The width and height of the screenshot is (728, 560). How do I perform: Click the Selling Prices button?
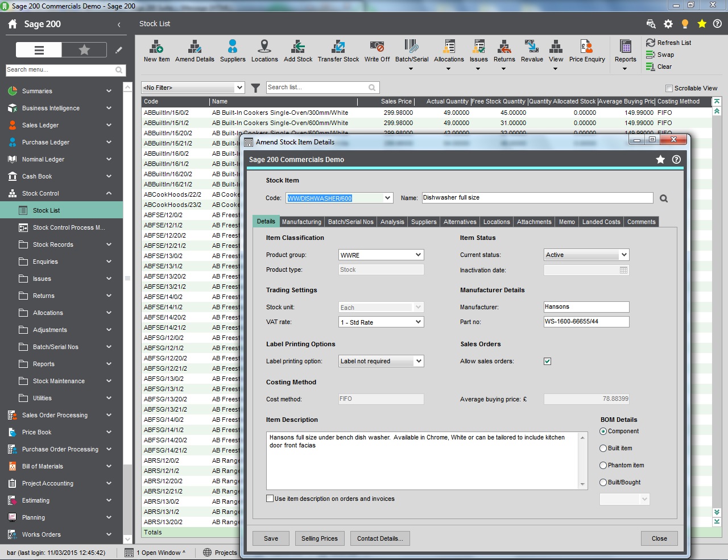(x=320, y=538)
